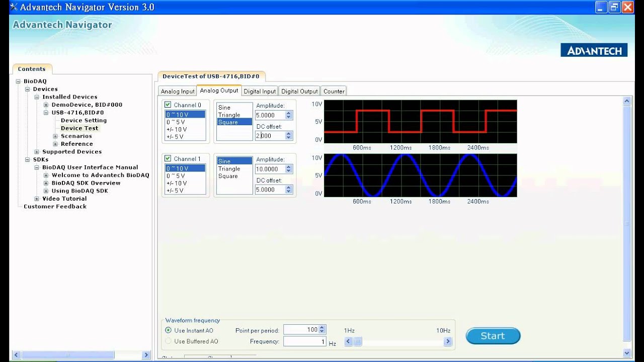Collapse the BioDAQ tree node
The height and width of the screenshot is (362, 644).
coord(18,81)
